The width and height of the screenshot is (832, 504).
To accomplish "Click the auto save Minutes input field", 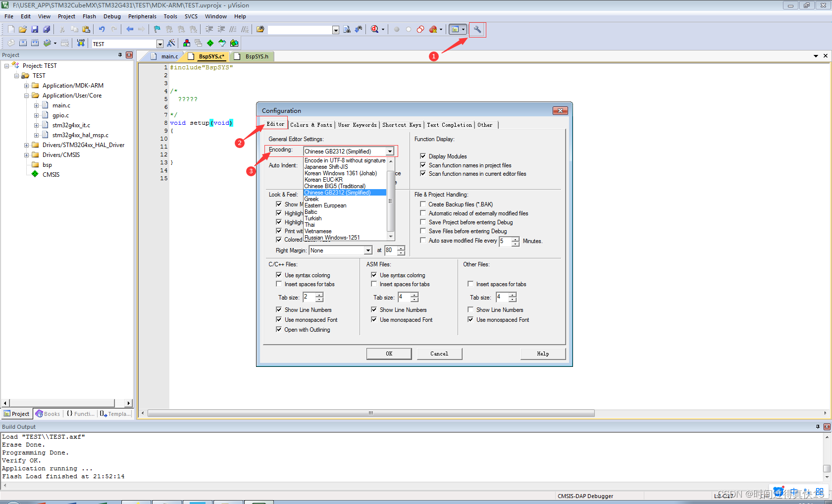I will click(505, 241).
